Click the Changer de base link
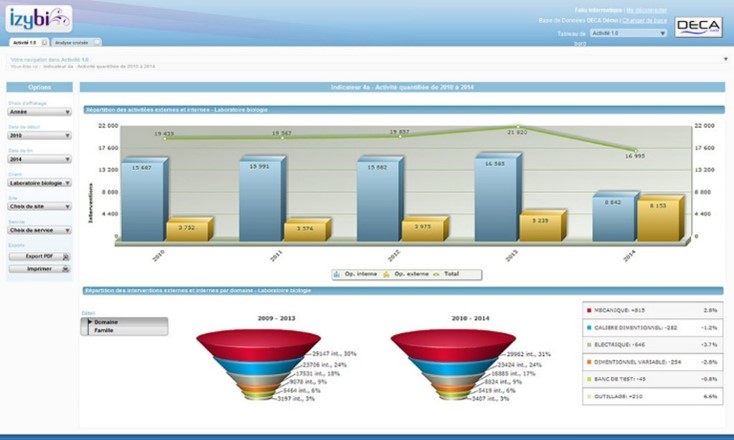This screenshot has width=734, height=440. [x=648, y=19]
